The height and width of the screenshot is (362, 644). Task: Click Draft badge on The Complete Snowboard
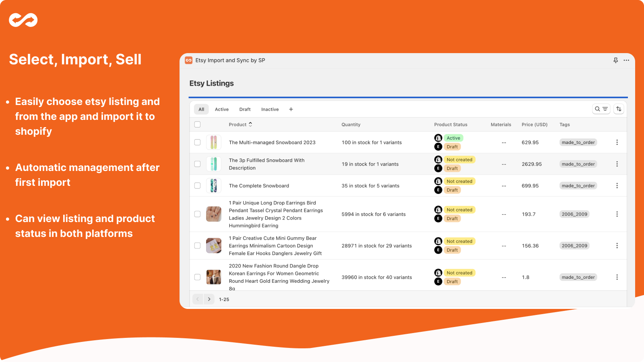click(x=452, y=190)
